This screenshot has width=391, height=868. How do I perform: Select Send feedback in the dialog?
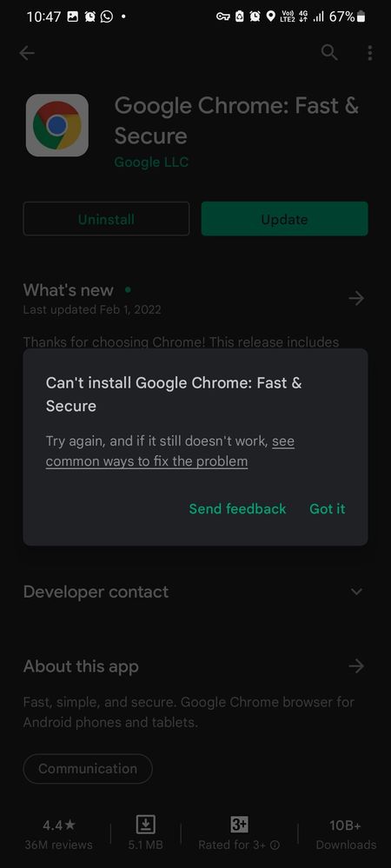coord(237,509)
